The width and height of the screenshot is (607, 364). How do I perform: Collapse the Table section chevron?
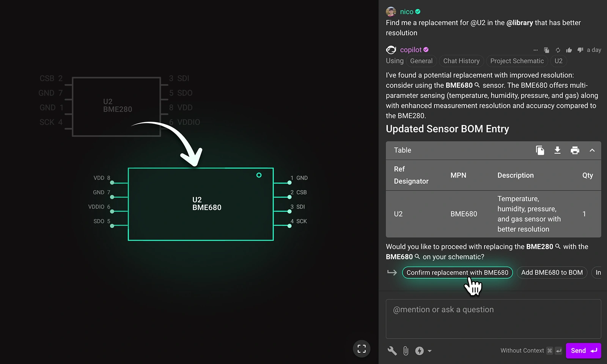[x=592, y=150]
